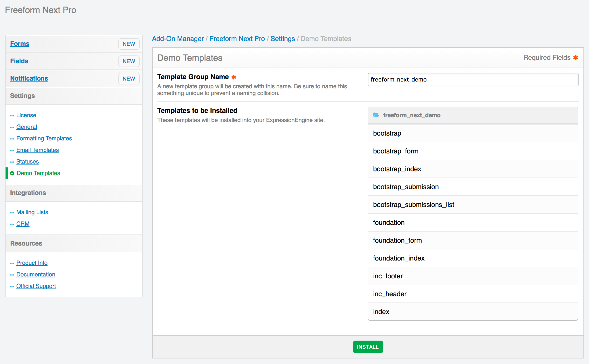Expand the freeform_next_demo template group
Viewport: 589px width, 364px height.
(376, 115)
